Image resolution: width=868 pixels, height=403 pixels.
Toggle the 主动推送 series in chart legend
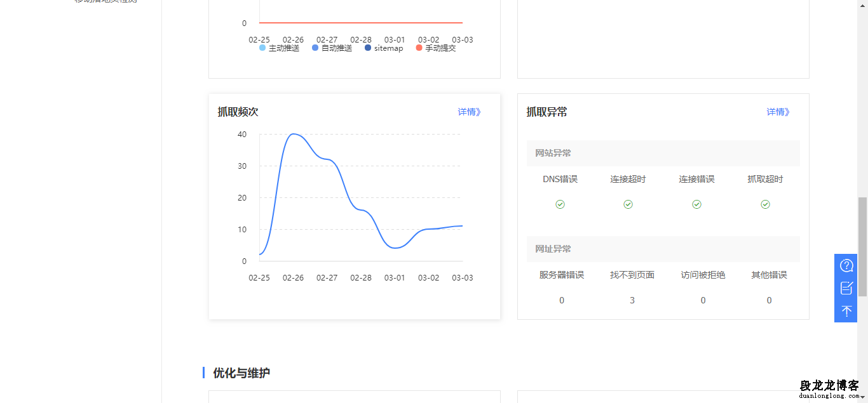coord(279,48)
